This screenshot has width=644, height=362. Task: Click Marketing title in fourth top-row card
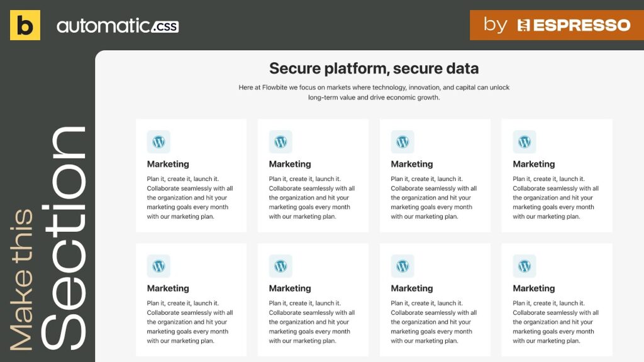pyautogui.click(x=533, y=164)
